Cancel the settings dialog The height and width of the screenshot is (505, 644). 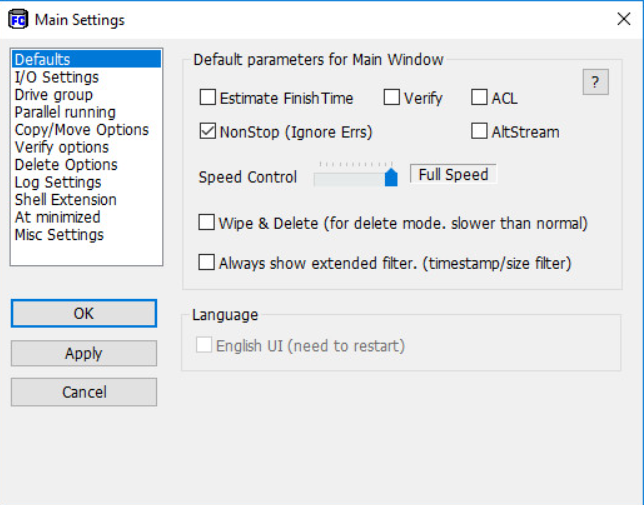[x=84, y=392]
